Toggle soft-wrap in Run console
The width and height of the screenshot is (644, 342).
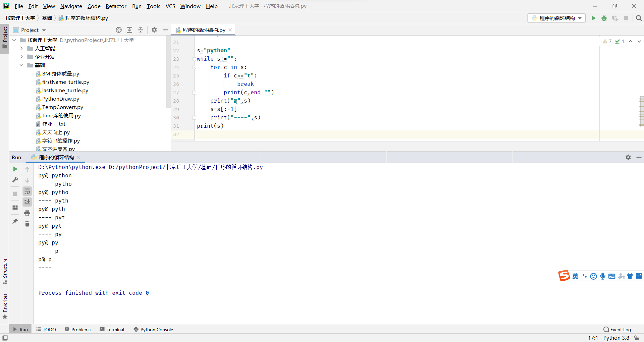point(27,191)
